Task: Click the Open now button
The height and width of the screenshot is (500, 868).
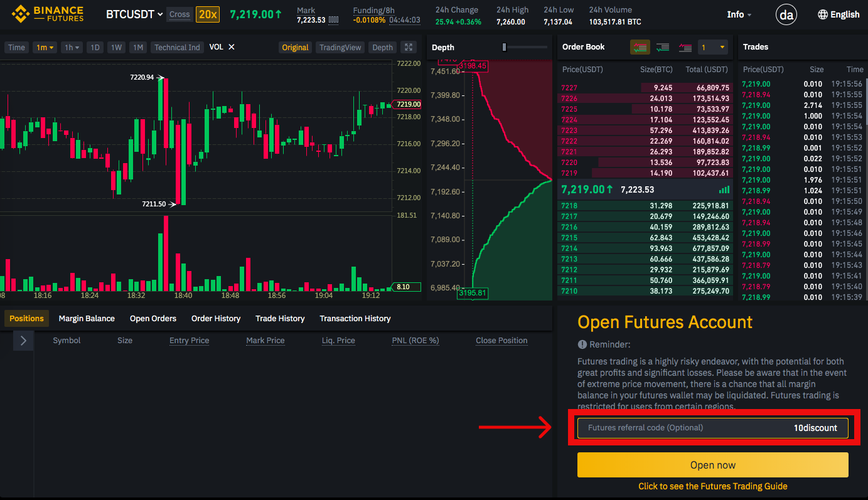Action: tap(713, 465)
